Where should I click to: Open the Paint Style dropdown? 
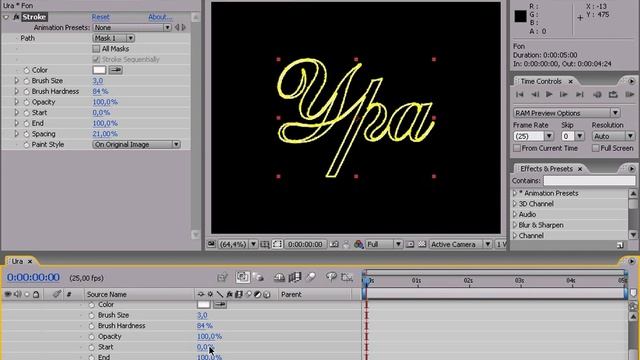click(x=136, y=144)
